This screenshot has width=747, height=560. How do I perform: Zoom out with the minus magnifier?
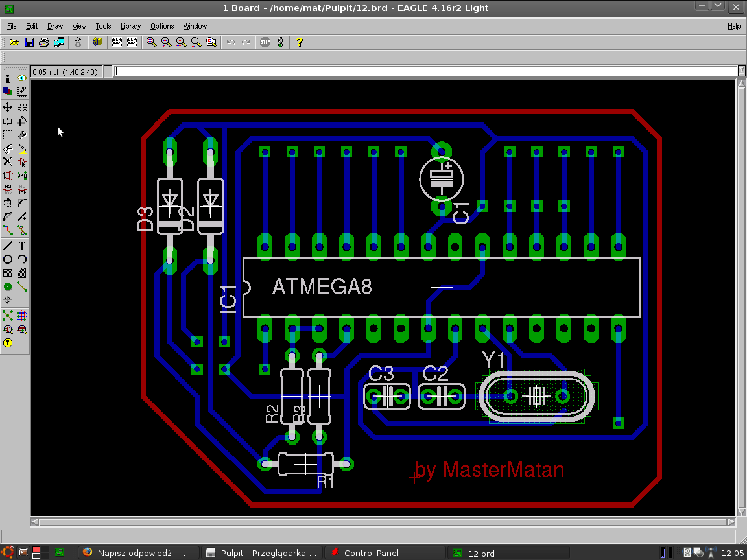(181, 42)
